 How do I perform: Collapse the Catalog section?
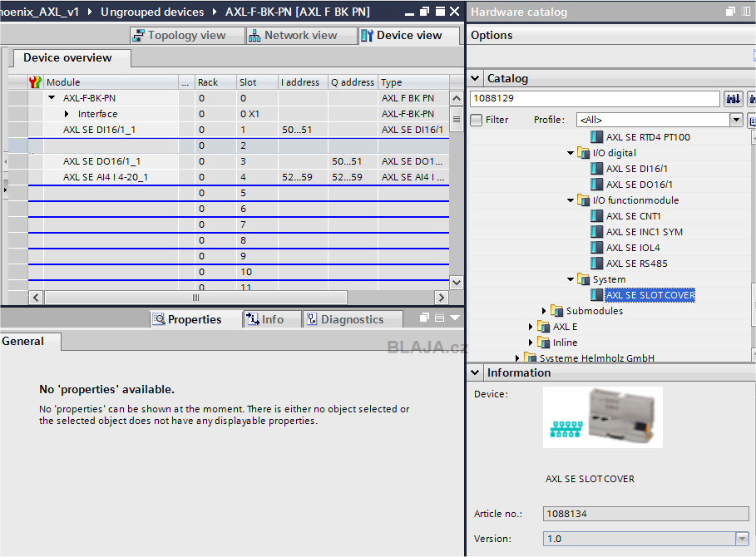click(476, 78)
